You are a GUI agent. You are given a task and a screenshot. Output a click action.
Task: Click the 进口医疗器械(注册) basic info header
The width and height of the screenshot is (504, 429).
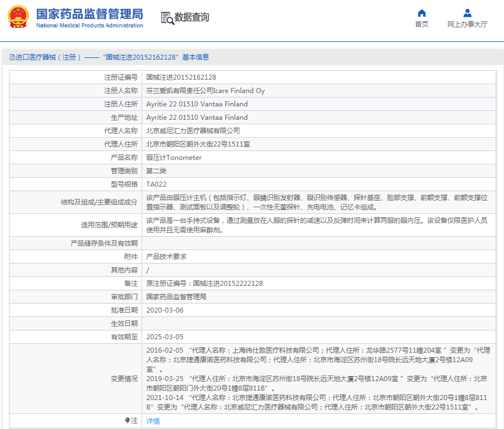(x=109, y=57)
